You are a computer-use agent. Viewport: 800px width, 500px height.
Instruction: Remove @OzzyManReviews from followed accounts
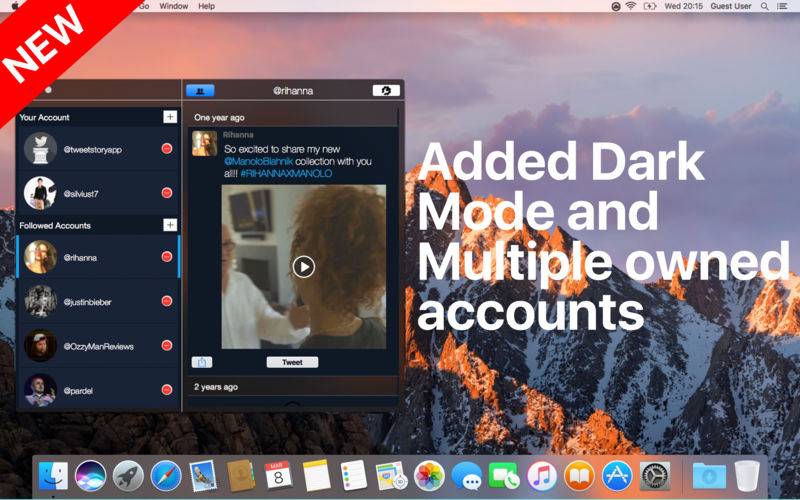click(x=167, y=345)
